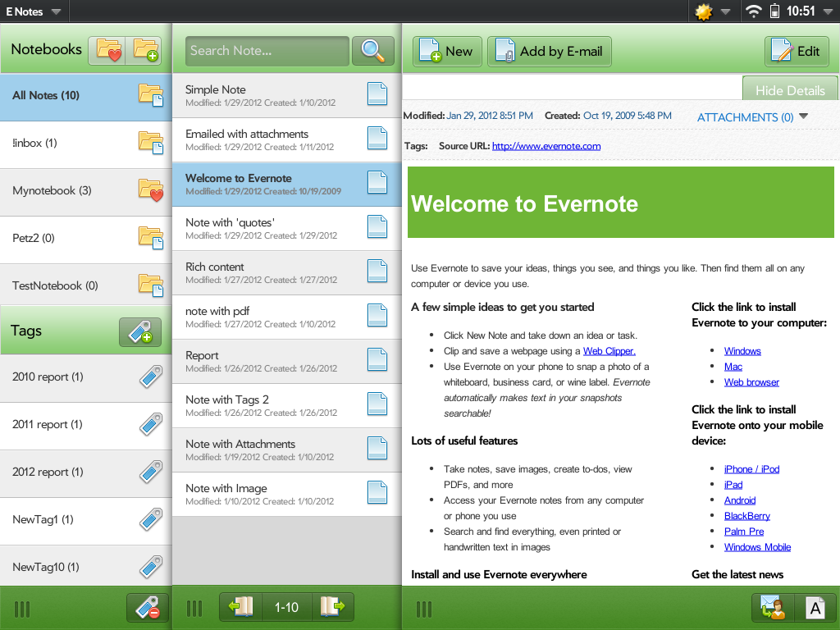Open favorite notebooks folder icon
Viewport: 840px width, 630px height.
pyautogui.click(x=107, y=51)
